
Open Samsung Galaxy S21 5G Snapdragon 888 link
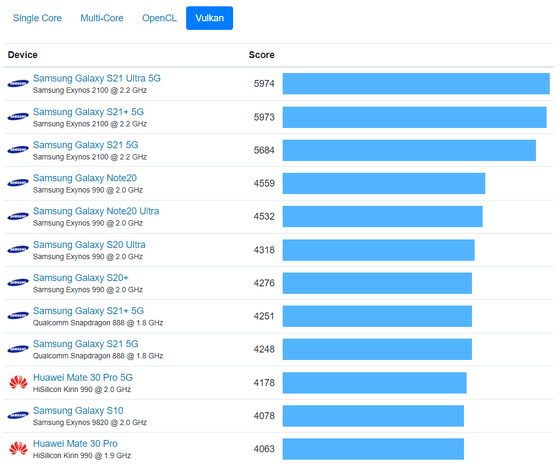[85, 344]
